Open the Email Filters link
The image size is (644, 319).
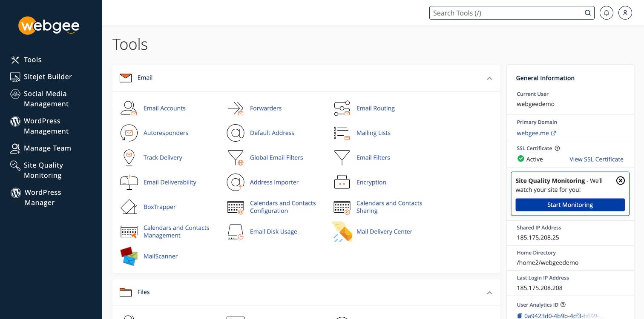tap(373, 157)
